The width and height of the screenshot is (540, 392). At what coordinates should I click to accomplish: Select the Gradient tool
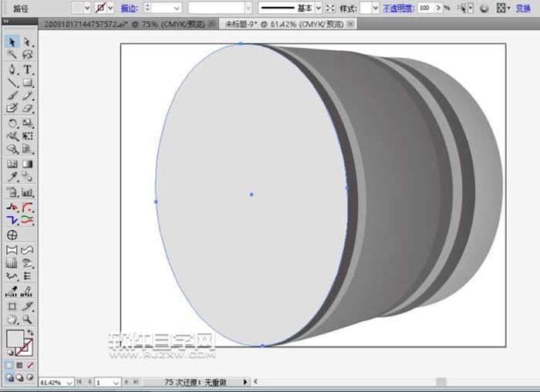[x=27, y=164]
